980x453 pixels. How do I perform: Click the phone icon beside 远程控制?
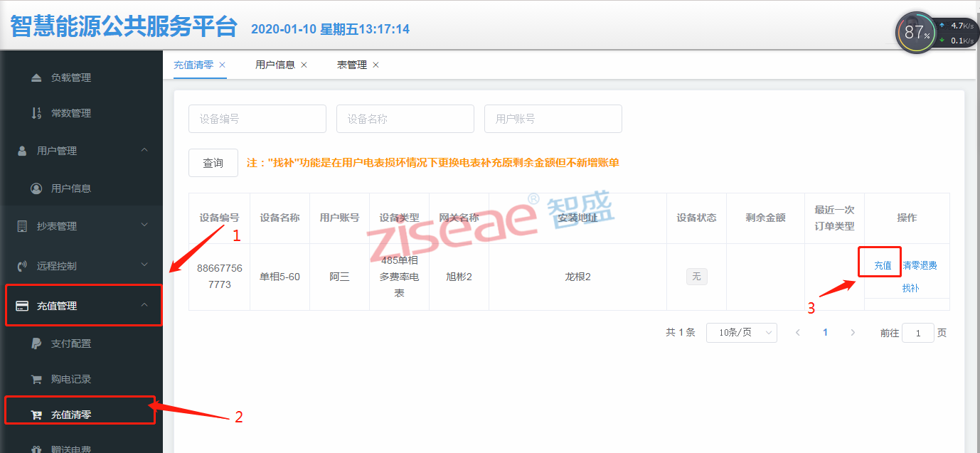(x=22, y=266)
